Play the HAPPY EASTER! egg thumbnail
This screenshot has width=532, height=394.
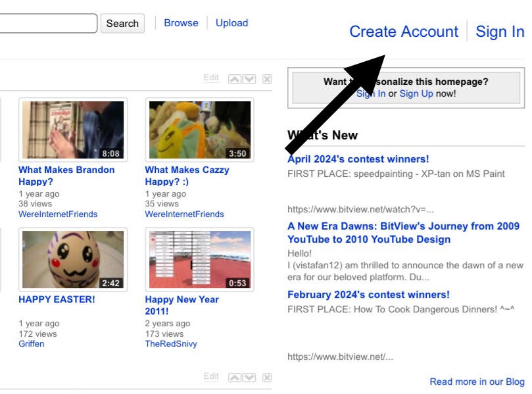(x=72, y=259)
